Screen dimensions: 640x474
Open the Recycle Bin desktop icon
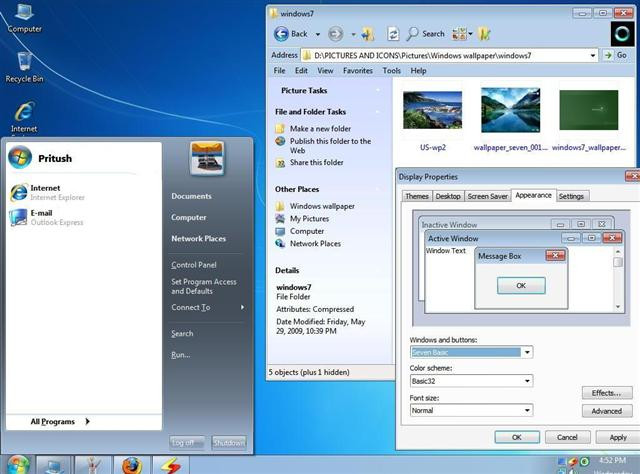coord(24,67)
